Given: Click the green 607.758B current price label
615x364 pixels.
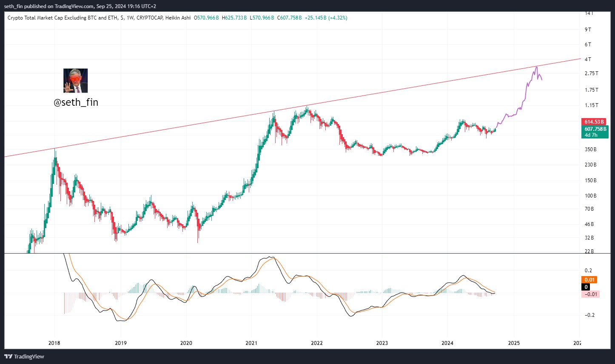Looking at the screenshot, I should point(595,129).
